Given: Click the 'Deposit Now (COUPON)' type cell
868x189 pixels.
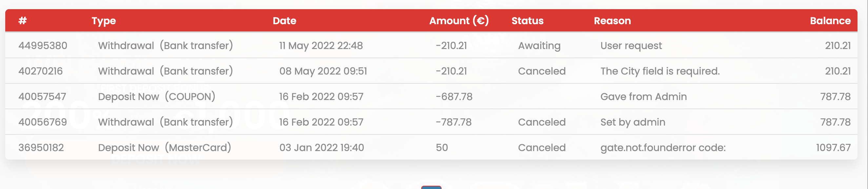Looking at the screenshot, I should pos(157,96).
